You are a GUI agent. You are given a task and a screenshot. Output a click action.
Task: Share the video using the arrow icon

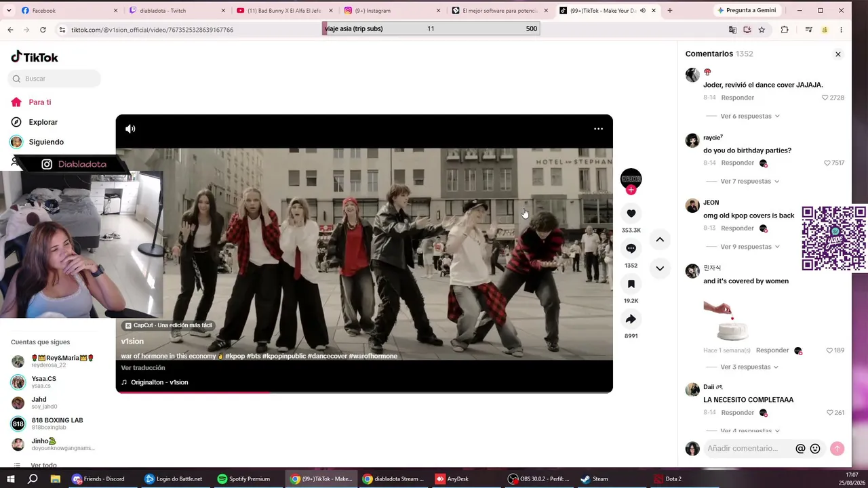tap(631, 319)
